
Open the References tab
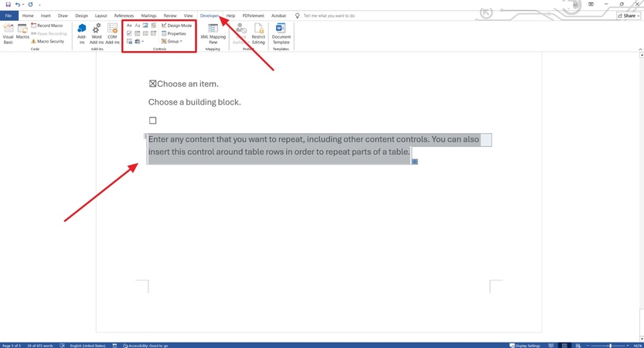[124, 15]
